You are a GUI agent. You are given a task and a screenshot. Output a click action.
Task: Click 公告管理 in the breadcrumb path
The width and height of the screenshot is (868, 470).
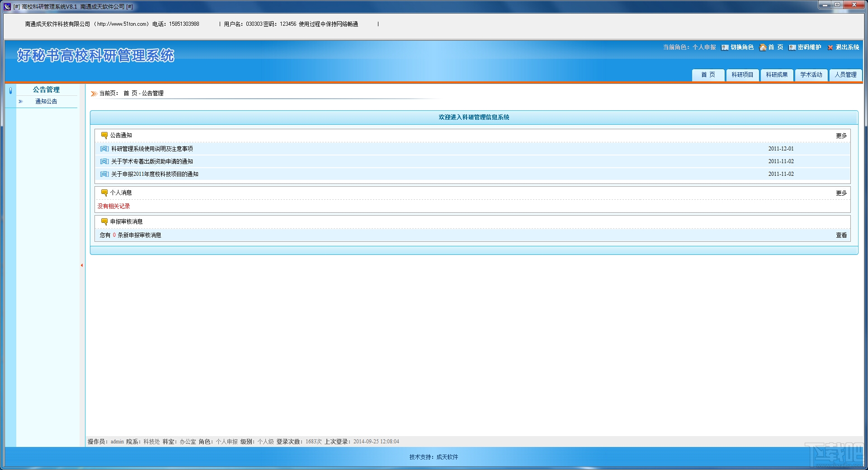153,93
